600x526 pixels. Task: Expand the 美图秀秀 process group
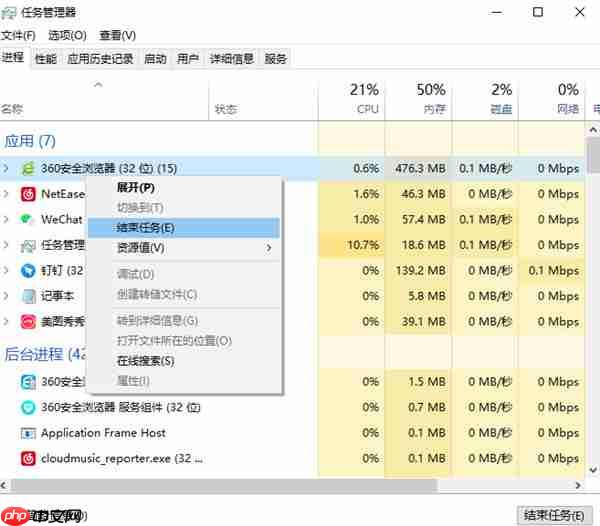6,321
